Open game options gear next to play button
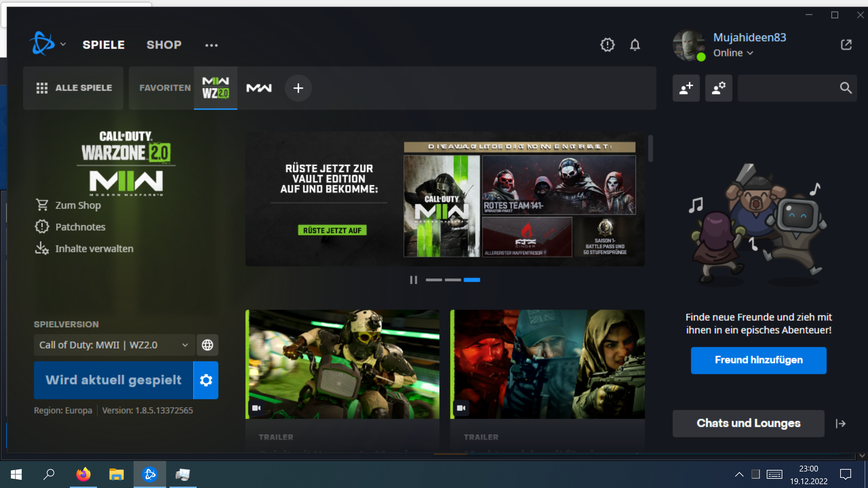This screenshot has height=488, width=868. click(206, 380)
